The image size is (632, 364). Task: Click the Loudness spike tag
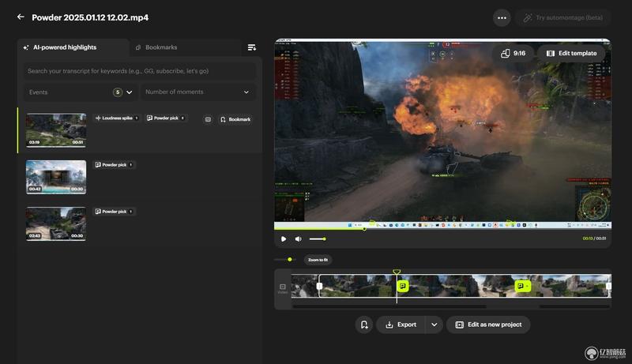(x=116, y=118)
